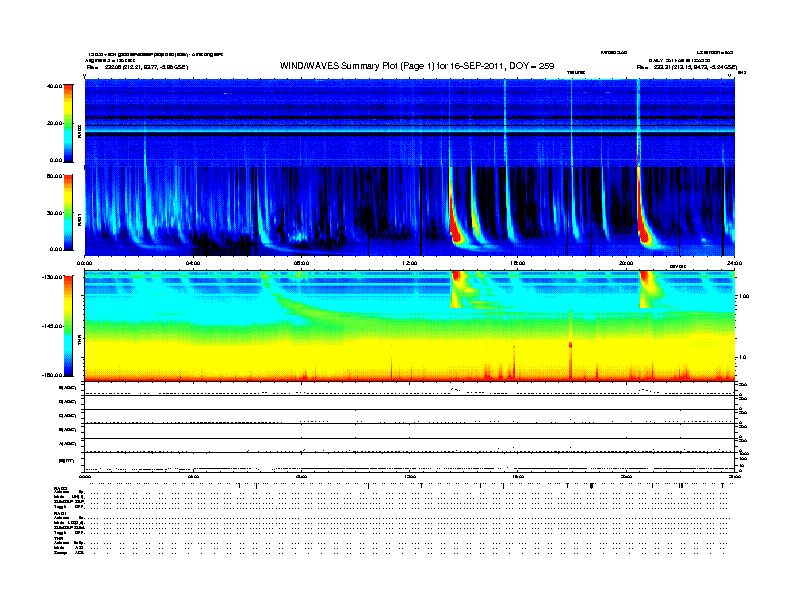Click the RAD1 header in the bottom status table
This screenshot has width=792, height=612.
click(60, 513)
